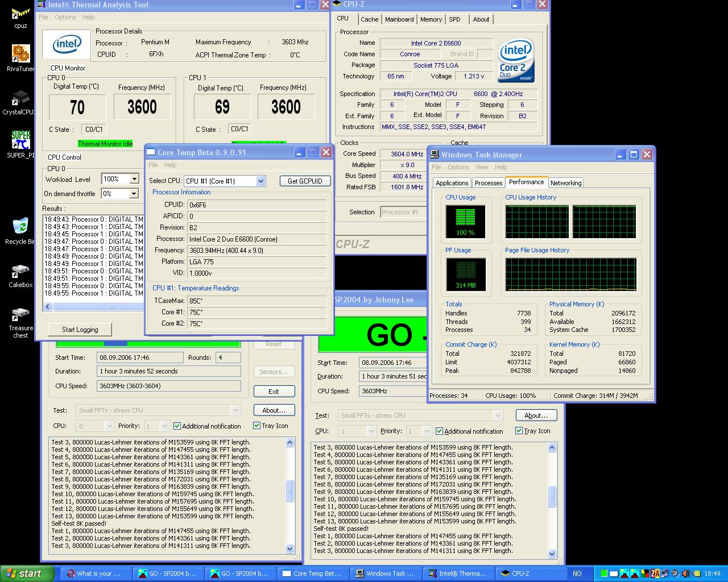The height and width of the screenshot is (582, 728).
Task: Click the CPU Speed field in the CPU 0 SP2004 window
Action: point(169,386)
